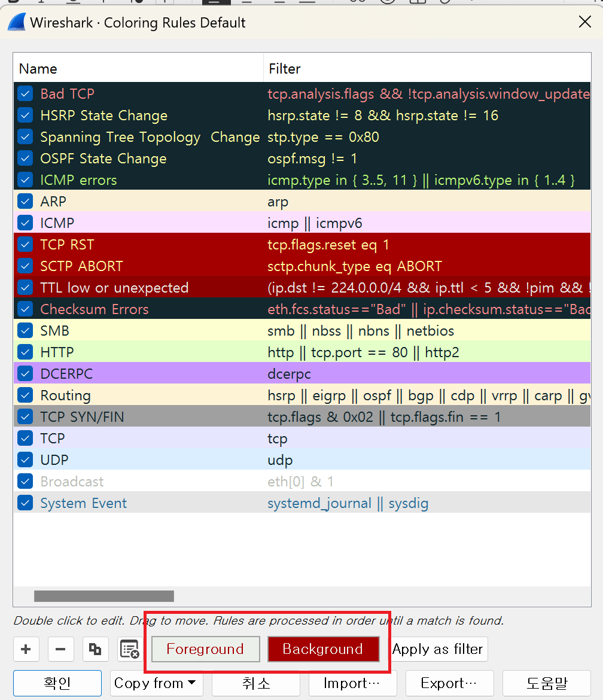Click the horizontal scrollbar thumb
The image size is (603, 700).
click(x=104, y=596)
